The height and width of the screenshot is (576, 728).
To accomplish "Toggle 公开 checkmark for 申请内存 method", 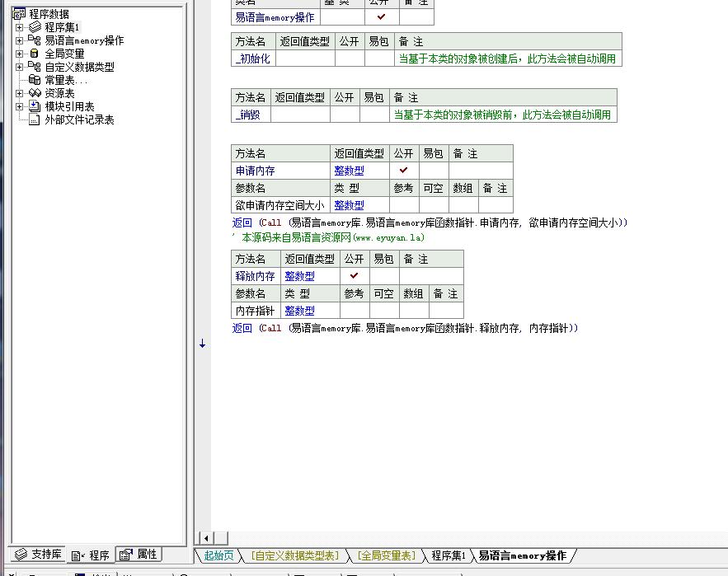I will pos(403,171).
